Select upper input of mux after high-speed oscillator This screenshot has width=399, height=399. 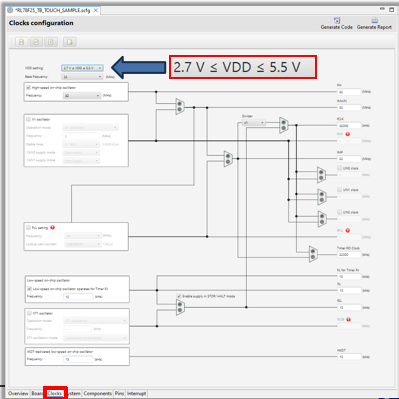(180, 104)
